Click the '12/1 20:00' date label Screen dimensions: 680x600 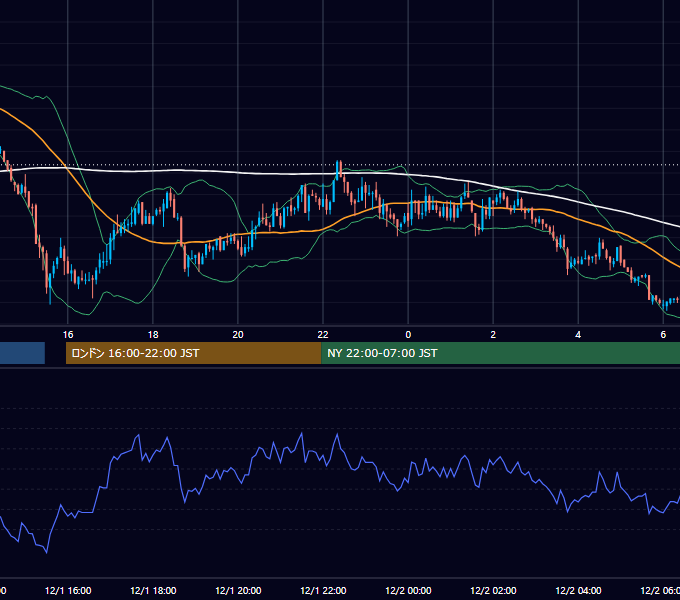238,591
